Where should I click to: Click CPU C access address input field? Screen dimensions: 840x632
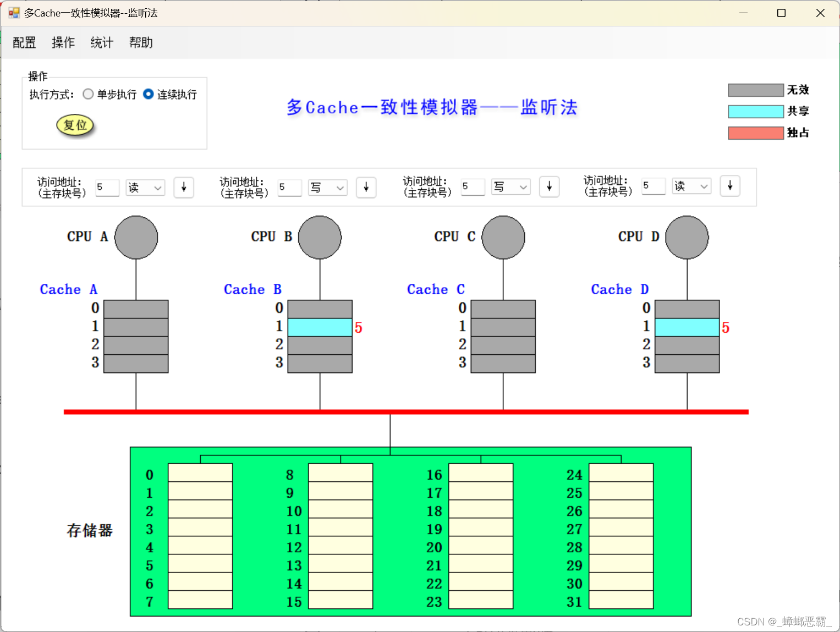473,186
